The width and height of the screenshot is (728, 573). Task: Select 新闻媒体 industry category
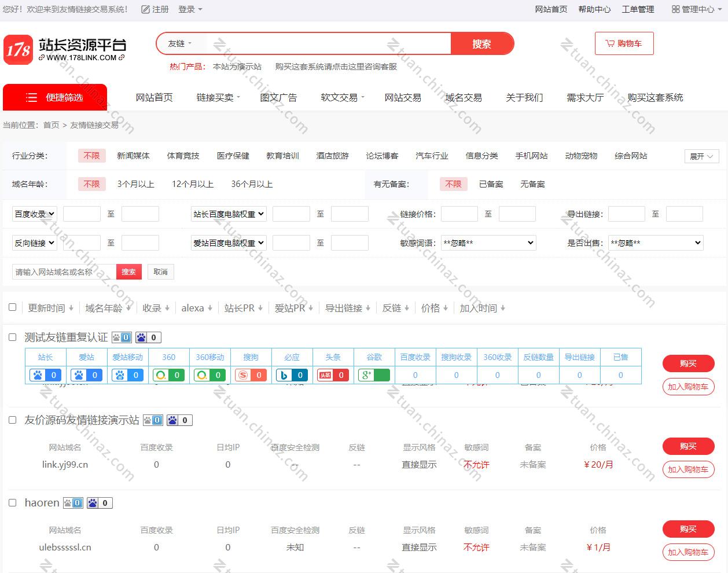(133, 156)
